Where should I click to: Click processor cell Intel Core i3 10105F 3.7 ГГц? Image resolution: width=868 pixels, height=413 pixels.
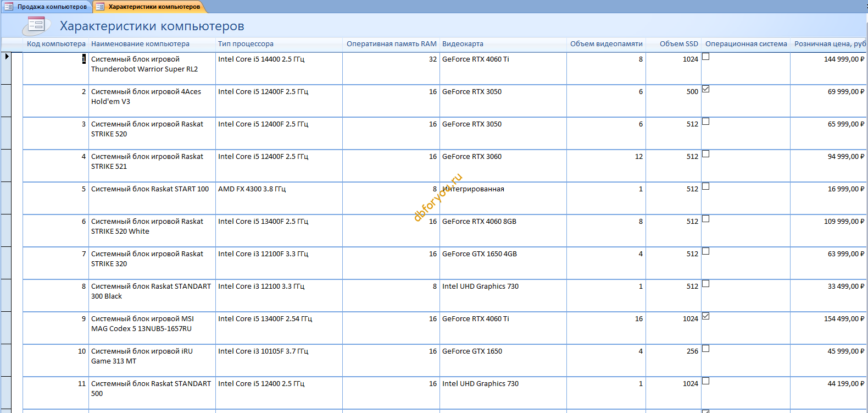279,360
